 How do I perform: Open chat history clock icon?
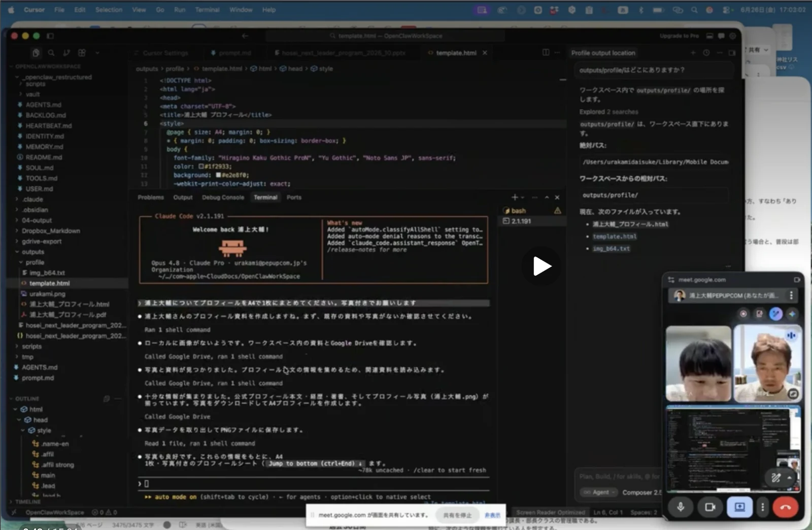[x=706, y=53]
